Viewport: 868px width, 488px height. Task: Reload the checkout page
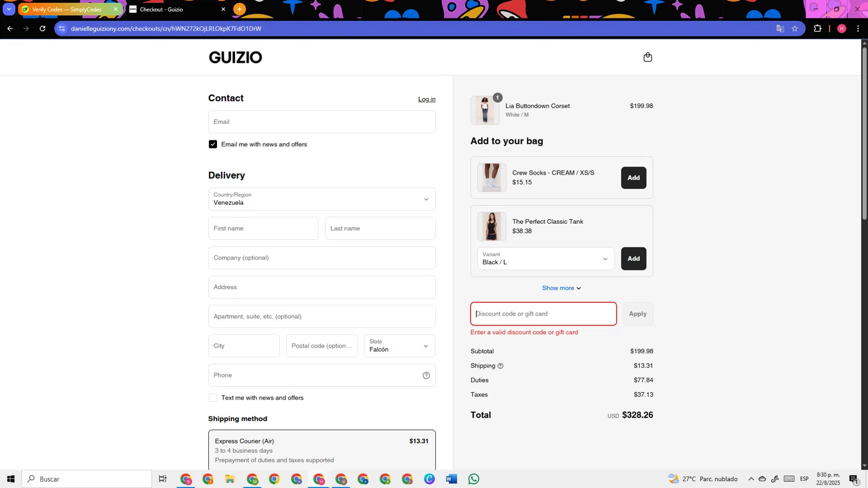pos(42,28)
